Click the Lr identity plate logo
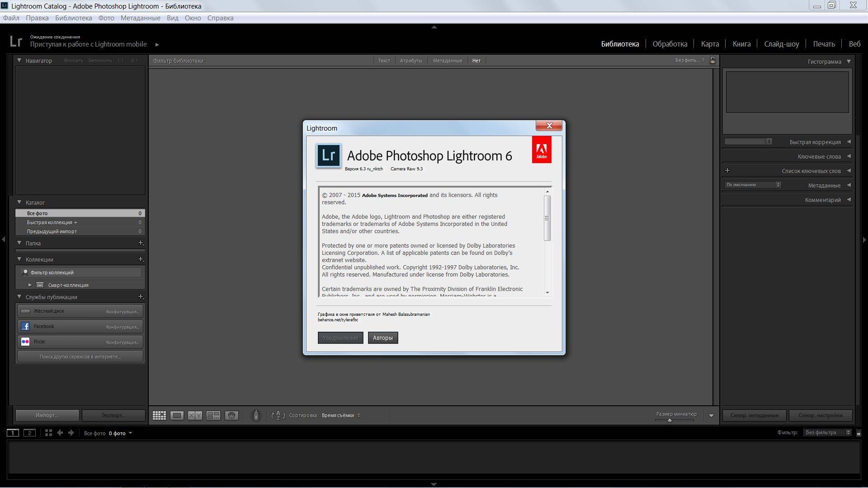868x488 pixels. pyautogui.click(x=16, y=41)
